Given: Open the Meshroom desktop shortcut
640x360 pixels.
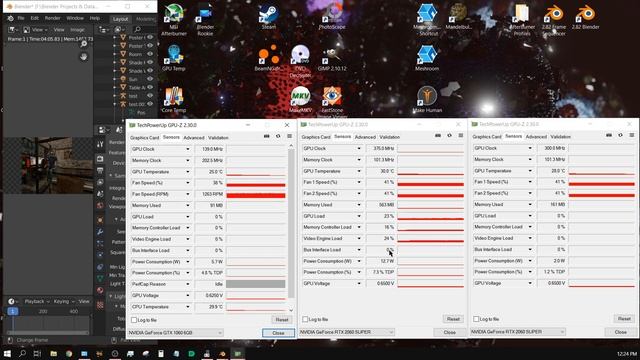Looking at the screenshot, I should (x=427, y=58).
